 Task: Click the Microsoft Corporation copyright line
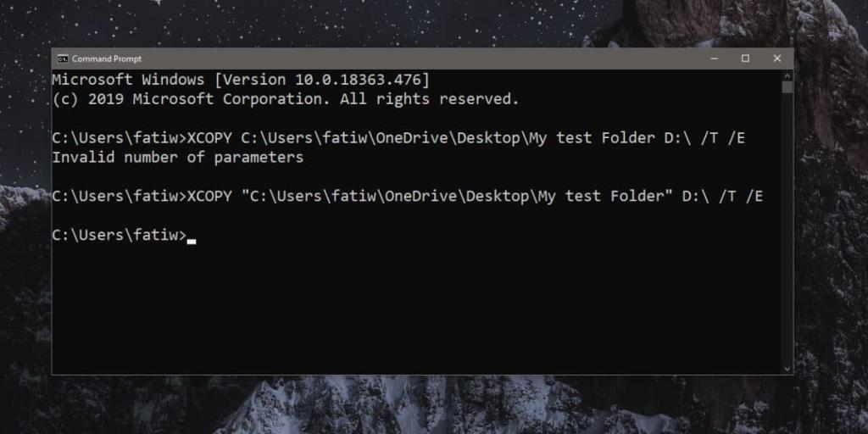[x=285, y=99]
